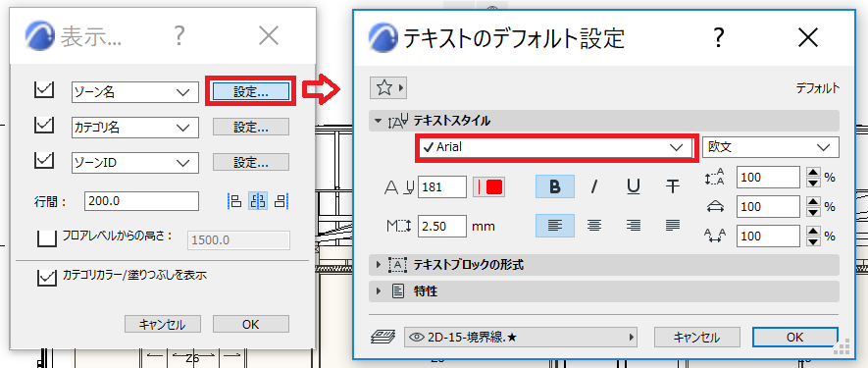Close the text default settings dialog
Viewport: 868px width, 368px height.
(x=808, y=38)
